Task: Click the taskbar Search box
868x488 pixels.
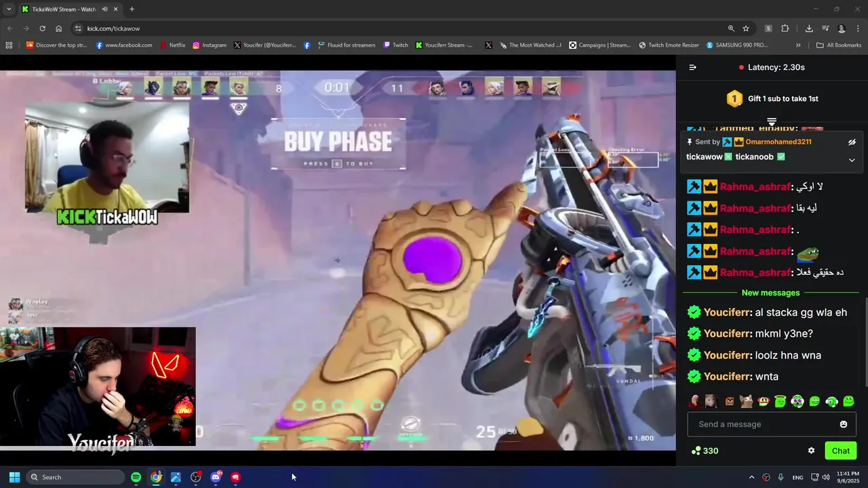Action: (75, 477)
